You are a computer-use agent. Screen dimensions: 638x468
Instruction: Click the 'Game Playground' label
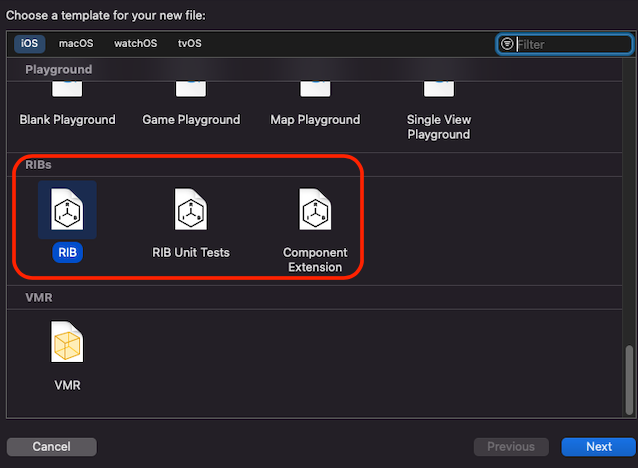point(191,120)
